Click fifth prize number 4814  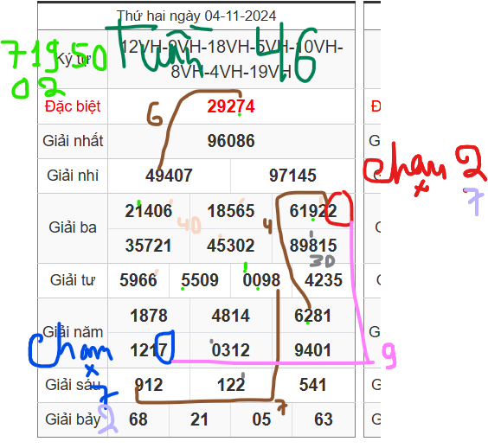[231, 316]
